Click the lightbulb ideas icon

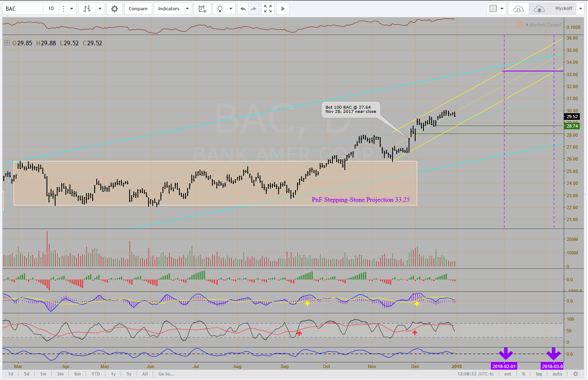(x=220, y=9)
